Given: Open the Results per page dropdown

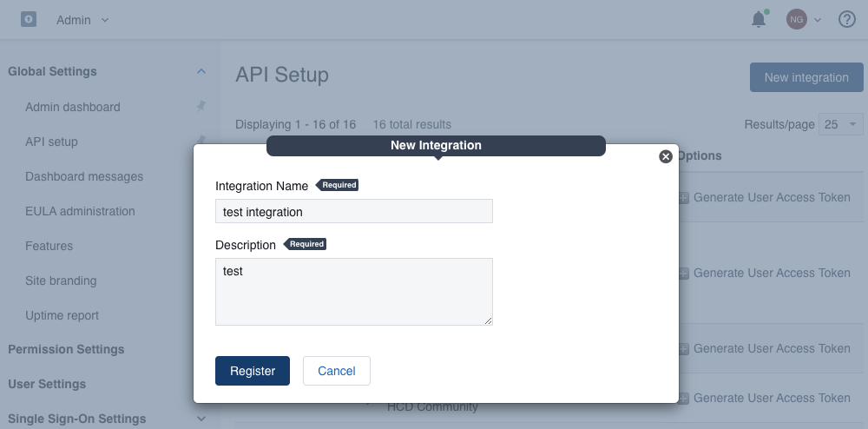Looking at the screenshot, I should pos(841,124).
